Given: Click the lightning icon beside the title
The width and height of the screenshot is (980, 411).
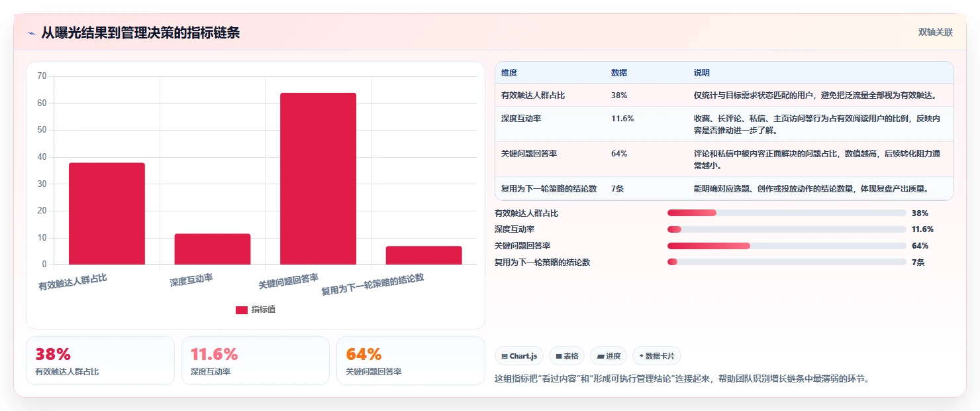Looking at the screenshot, I should click(x=31, y=32).
